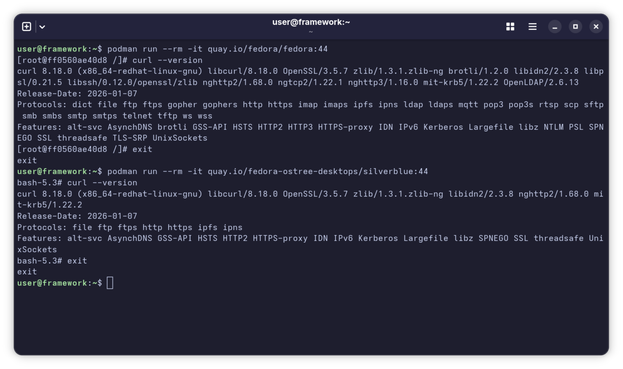This screenshot has width=623, height=369.
Task: Click the tilde subtitle under the title
Action: [311, 32]
